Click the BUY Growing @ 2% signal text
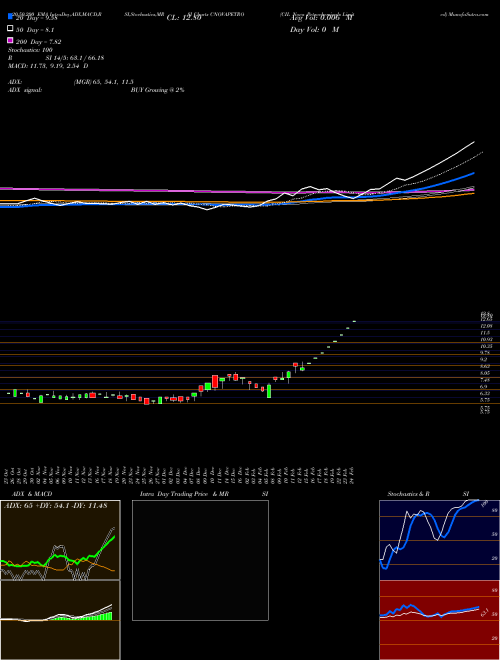Image resolution: width=500 pixels, height=660 pixels. (x=157, y=90)
